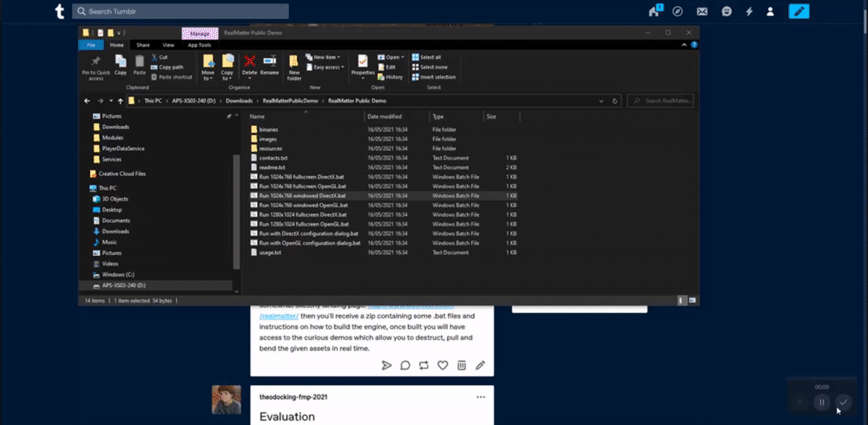This screenshot has width=868, height=425.
Task: Click the post reply speech bubble icon
Action: [405, 365]
